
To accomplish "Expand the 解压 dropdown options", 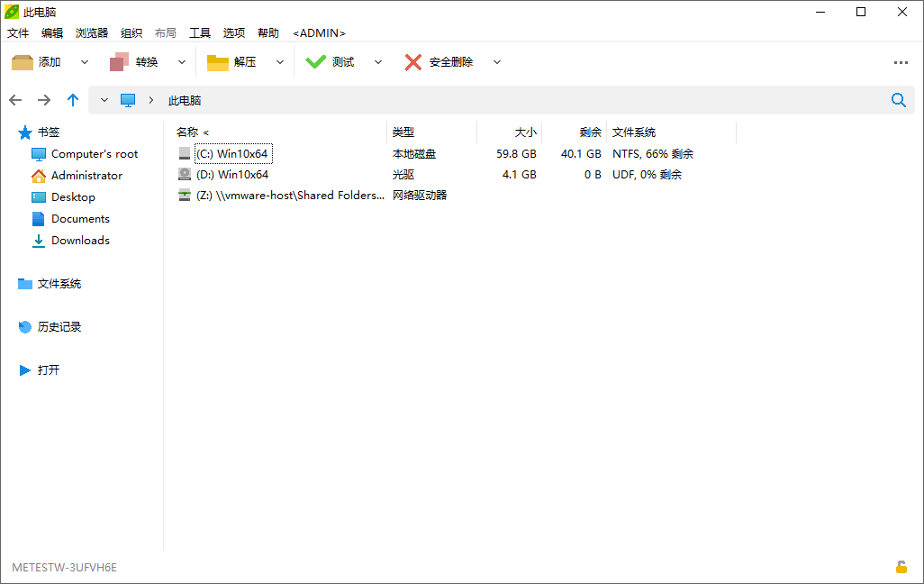I will (x=279, y=61).
